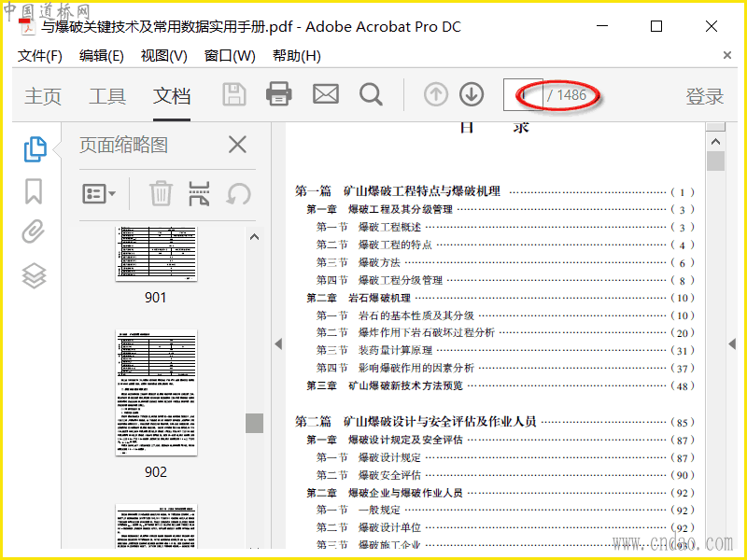This screenshot has height=560, width=747.
Task: Click the insert/extract pages icon
Action: 199,193
